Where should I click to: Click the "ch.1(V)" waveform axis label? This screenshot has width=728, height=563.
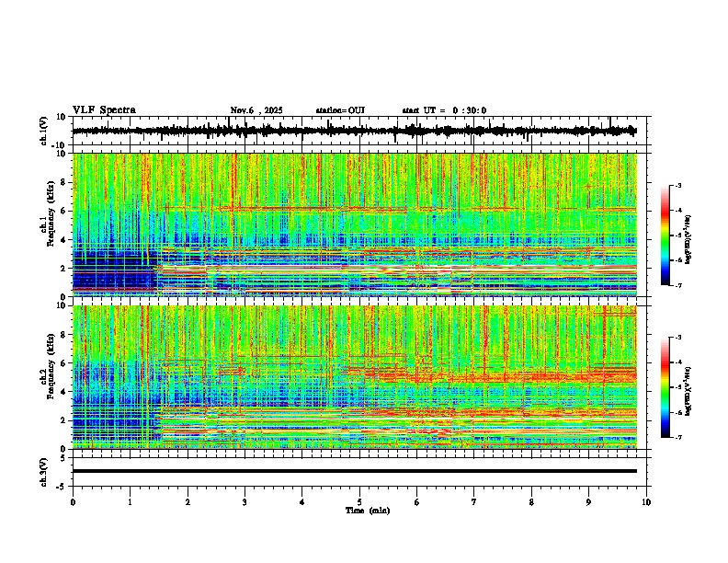point(44,131)
